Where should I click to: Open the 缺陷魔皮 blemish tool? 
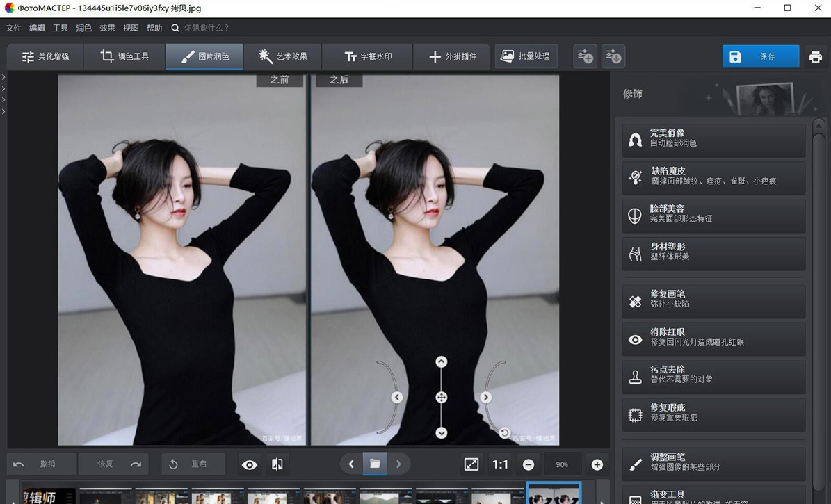[714, 177]
